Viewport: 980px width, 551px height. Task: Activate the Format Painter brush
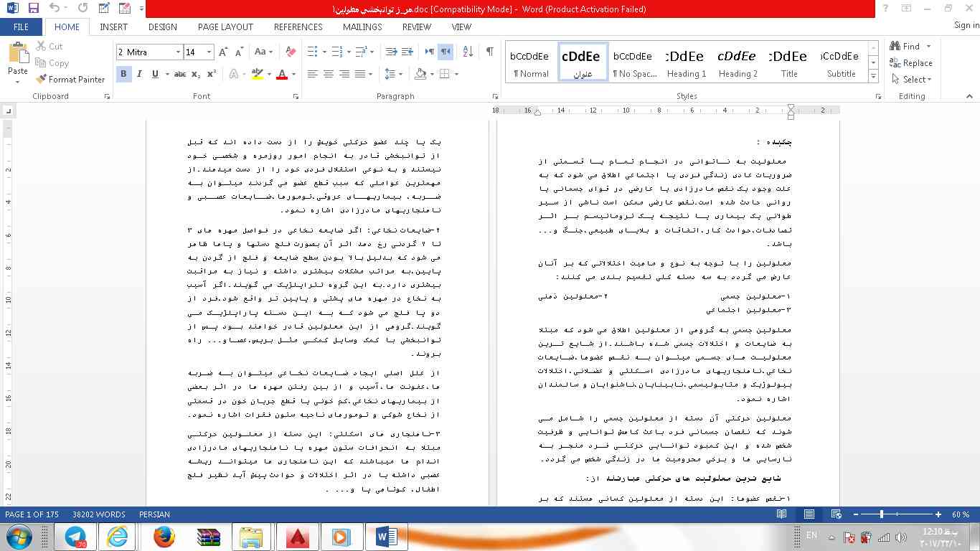tap(70, 79)
